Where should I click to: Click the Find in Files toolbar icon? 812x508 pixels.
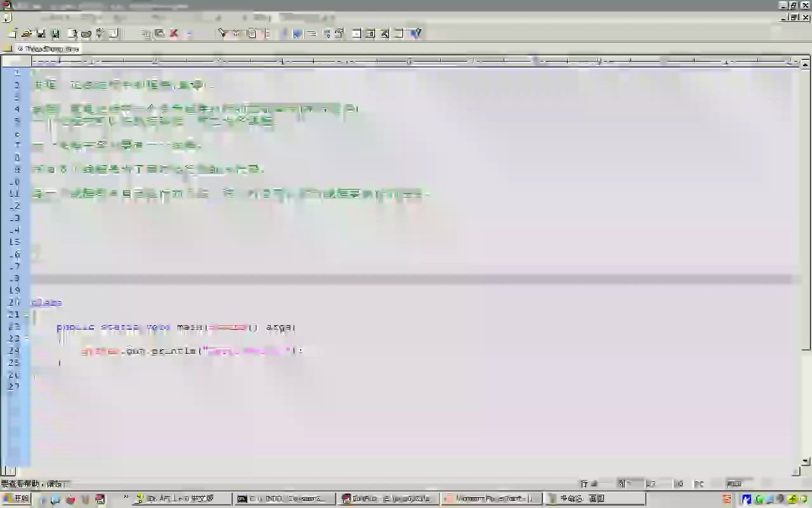click(252, 34)
